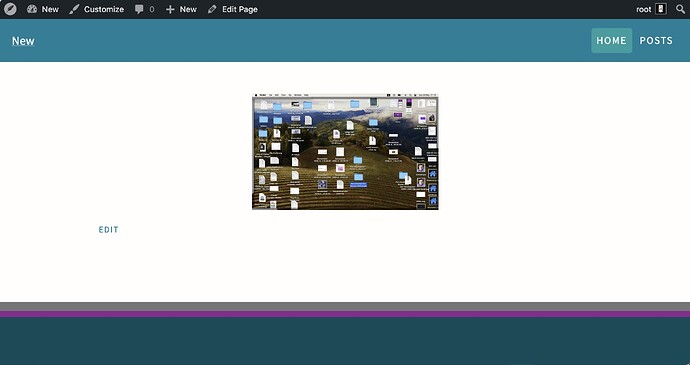This screenshot has width=690, height=365.
Task: Click the EDIT link below image
Action: tap(109, 230)
